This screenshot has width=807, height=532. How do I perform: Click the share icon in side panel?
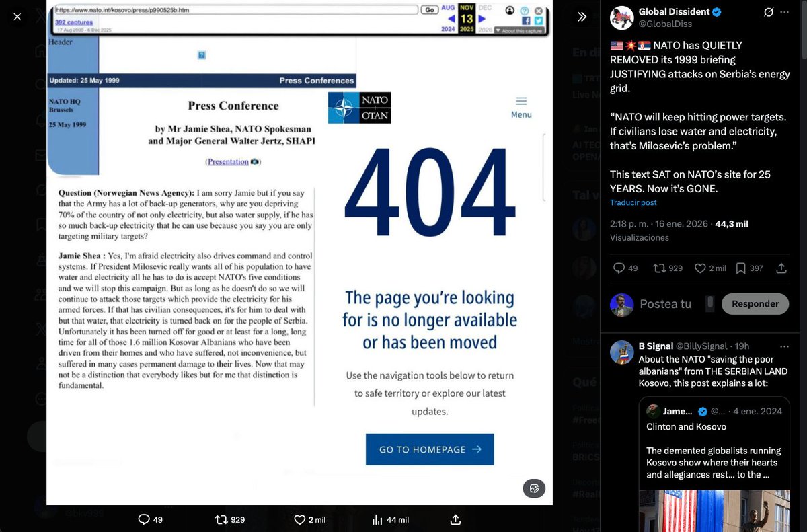coord(781,268)
